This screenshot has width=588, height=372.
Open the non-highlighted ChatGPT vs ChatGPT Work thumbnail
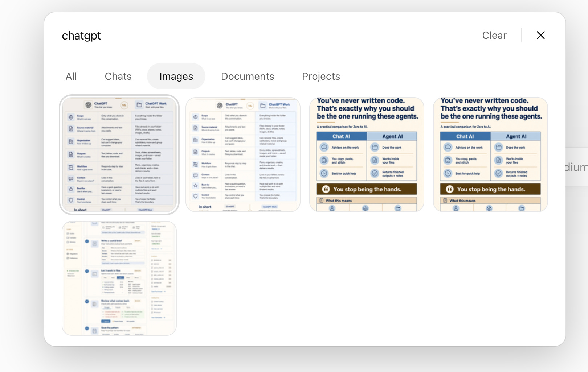[243, 155]
